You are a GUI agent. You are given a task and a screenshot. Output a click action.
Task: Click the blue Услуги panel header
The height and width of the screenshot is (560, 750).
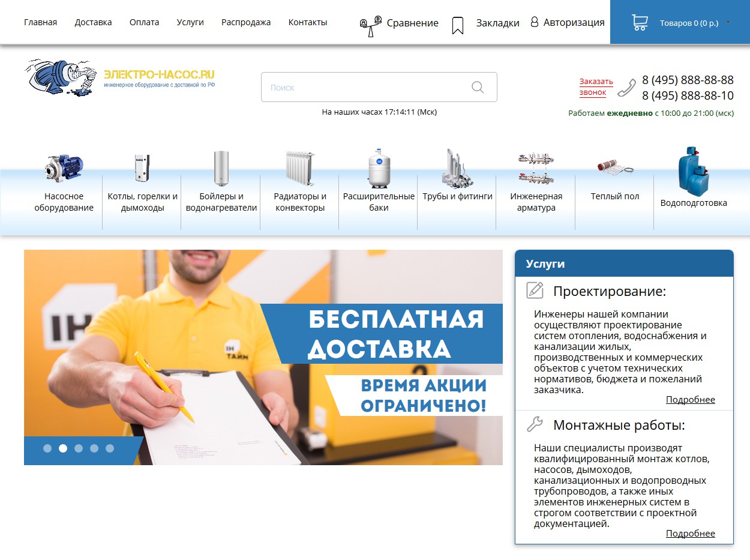pyautogui.click(x=624, y=263)
